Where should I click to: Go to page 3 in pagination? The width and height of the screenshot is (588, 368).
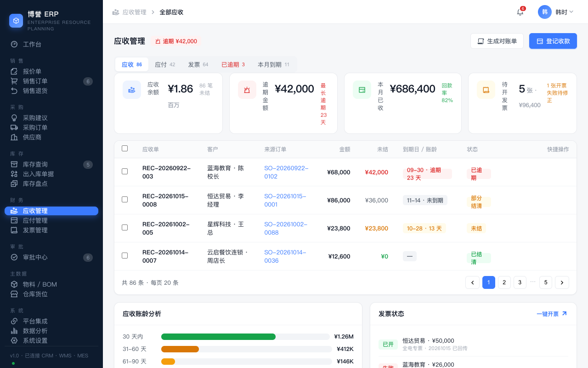point(520,282)
